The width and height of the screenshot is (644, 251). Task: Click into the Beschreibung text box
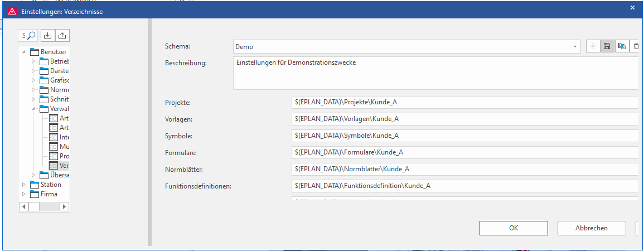point(437,73)
